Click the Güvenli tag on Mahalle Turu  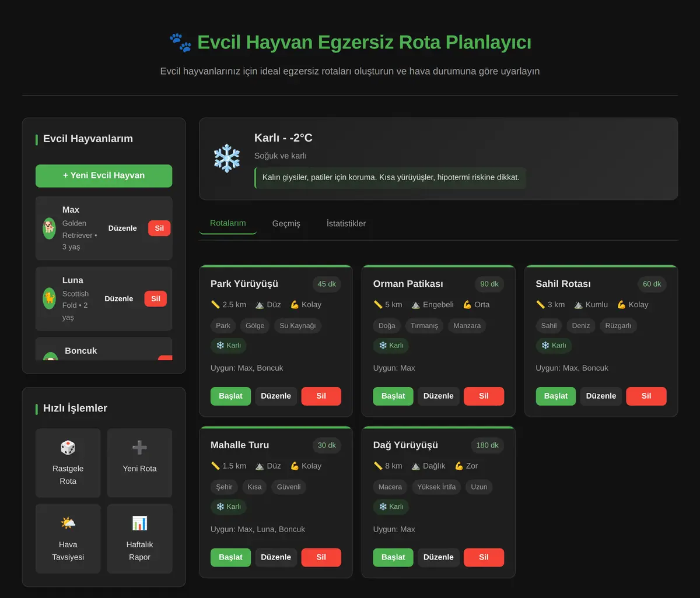click(289, 487)
